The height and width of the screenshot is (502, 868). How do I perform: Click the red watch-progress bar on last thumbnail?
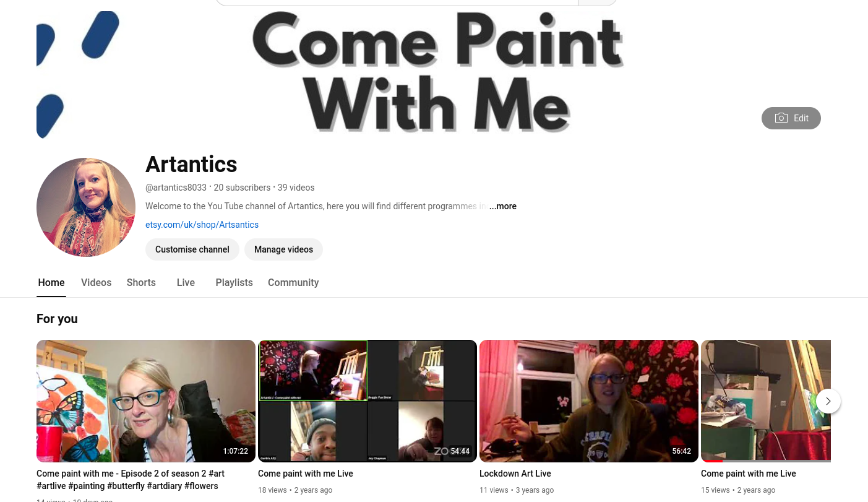tap(711, 461)
